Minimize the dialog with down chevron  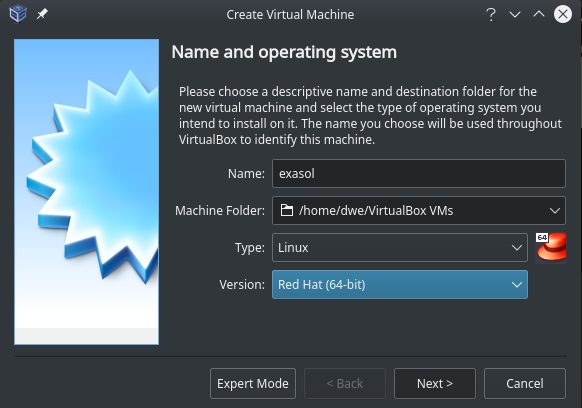click(x=515, y=14)
